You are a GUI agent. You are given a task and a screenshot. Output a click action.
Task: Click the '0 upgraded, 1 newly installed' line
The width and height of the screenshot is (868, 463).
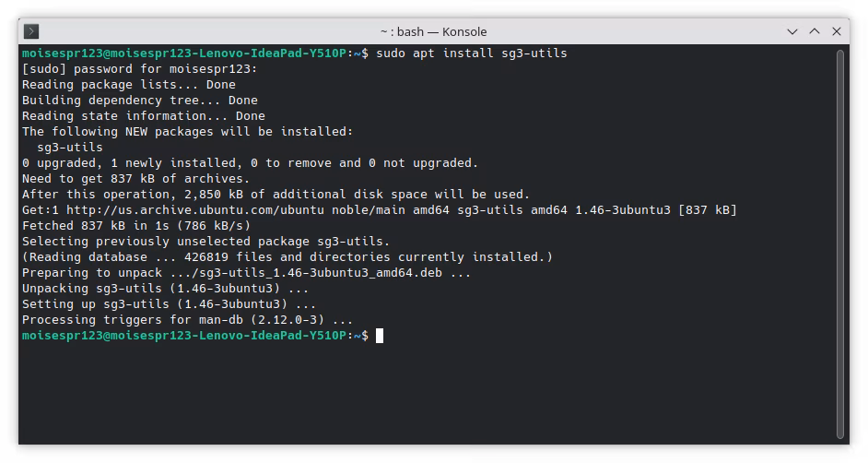(x=251, y=163)
